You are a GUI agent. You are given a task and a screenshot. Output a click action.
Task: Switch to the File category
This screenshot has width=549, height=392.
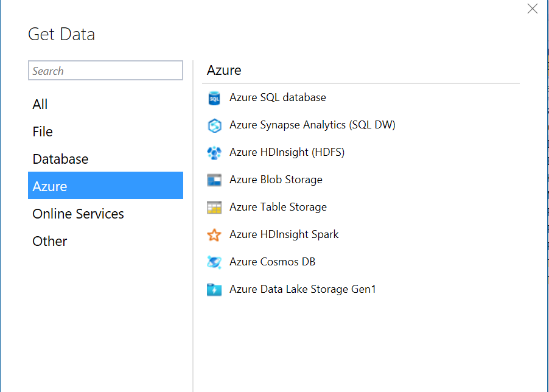point(105,131)
